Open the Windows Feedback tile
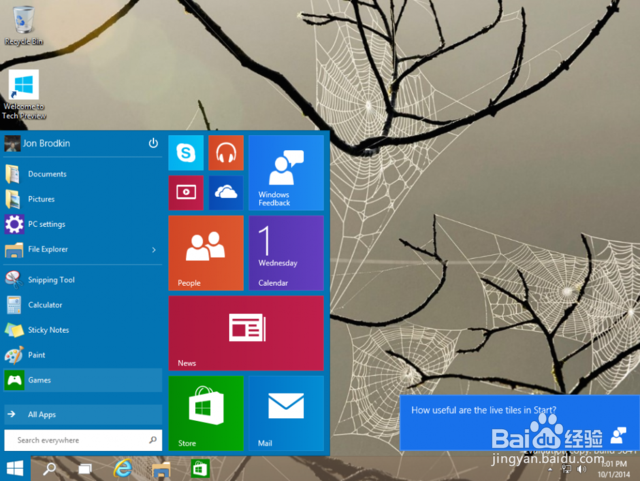Viewport: 640px width, 481px height. coord(286,173)
